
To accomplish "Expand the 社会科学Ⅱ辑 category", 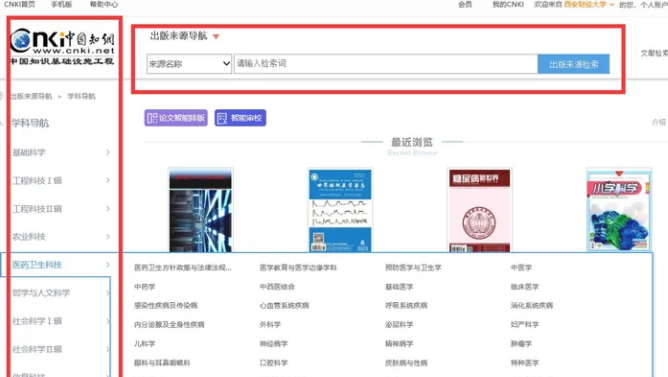I will coord(61,349).
